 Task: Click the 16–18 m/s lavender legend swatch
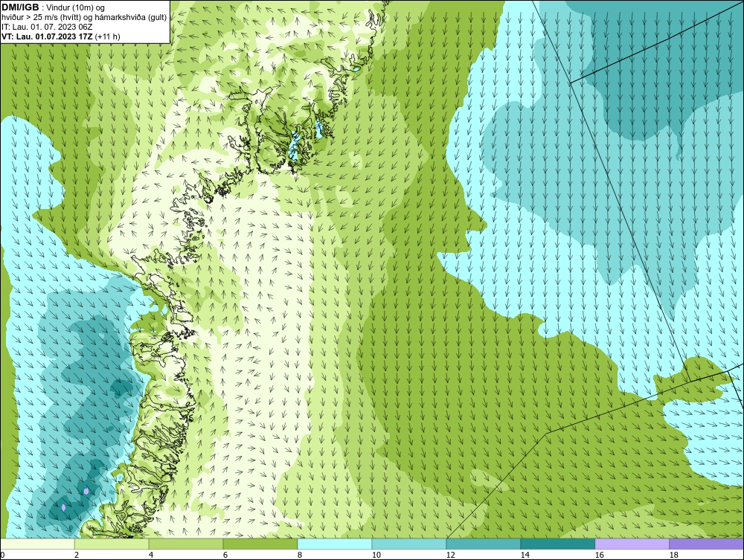632,544
